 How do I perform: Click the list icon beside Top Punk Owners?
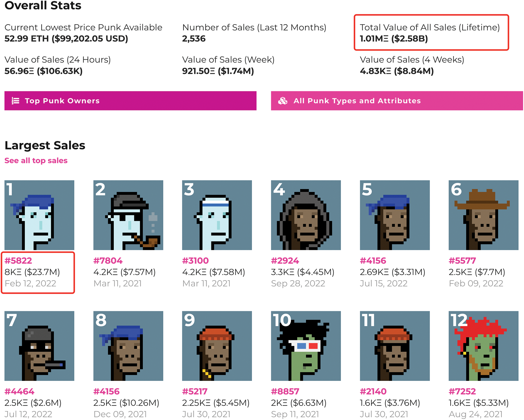coord(16,101)
